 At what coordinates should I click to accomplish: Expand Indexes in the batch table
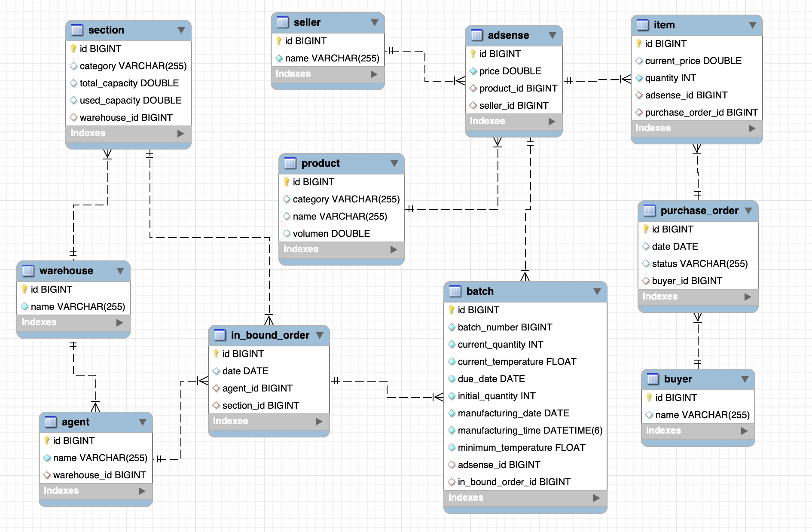(597, 498)
